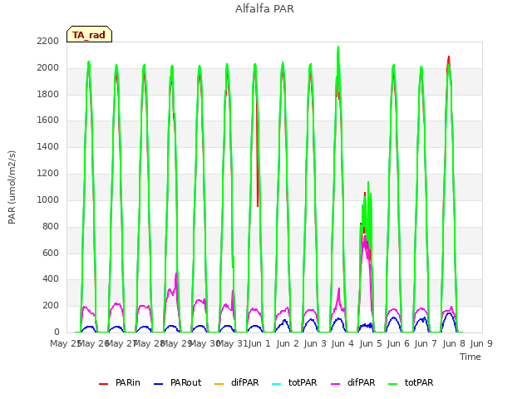Click the Jun 5 x-axis tick label
The width and height of the screenshot is (532, 399).
point(371,343)
